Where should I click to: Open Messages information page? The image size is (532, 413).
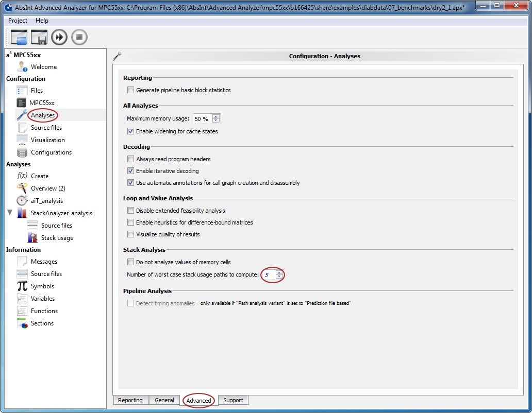tap(44, 262)
